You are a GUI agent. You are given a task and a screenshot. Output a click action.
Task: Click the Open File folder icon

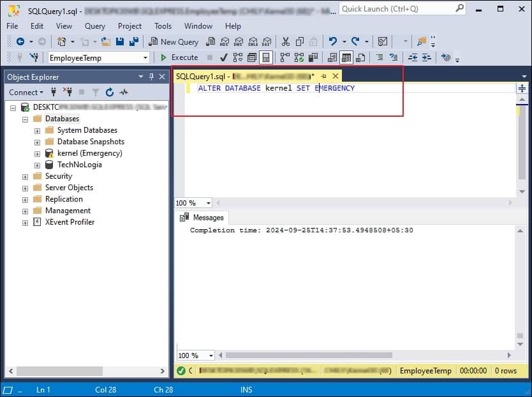tap(106, 41)
